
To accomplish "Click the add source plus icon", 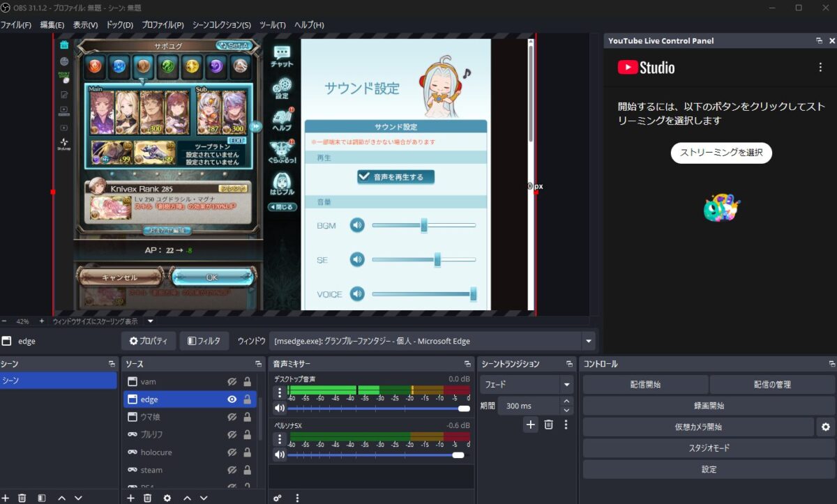I will [130, 498].
